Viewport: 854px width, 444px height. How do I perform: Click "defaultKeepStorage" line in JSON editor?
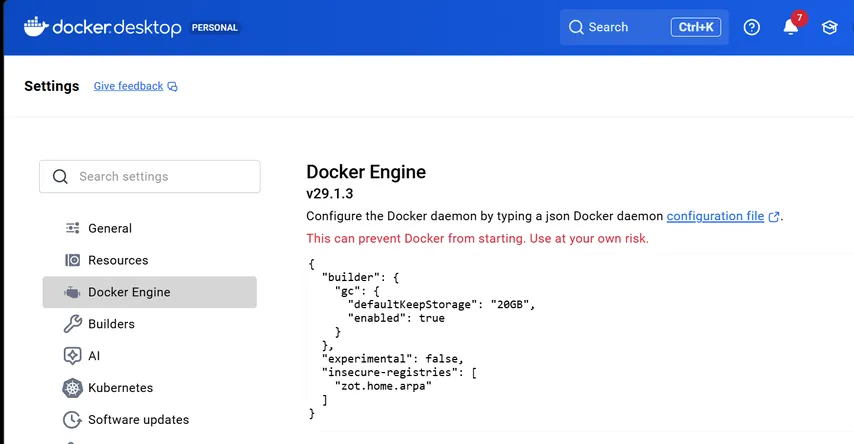point(441,305)
